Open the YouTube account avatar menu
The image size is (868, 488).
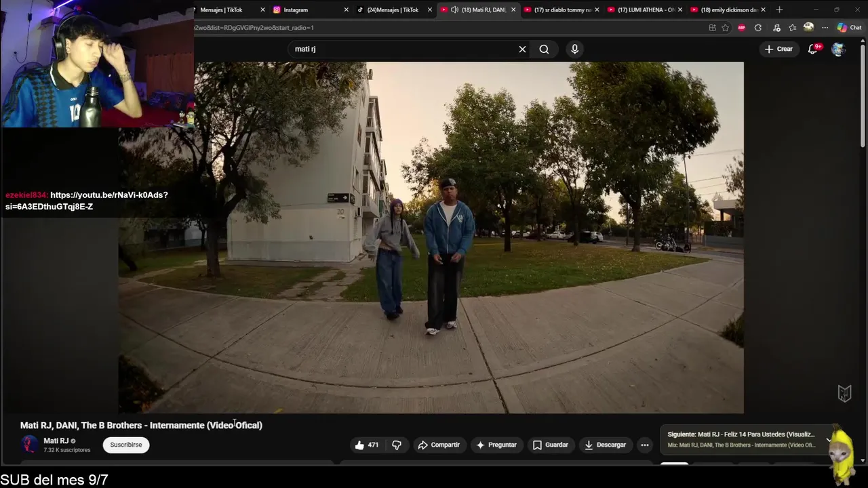click(838, 49)
